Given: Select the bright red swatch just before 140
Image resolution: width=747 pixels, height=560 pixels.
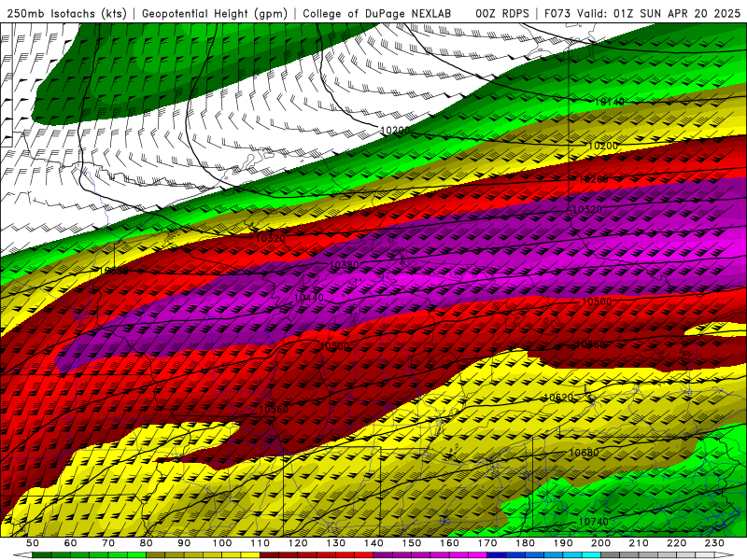Looking at the screenshot, I should [364, 555].
